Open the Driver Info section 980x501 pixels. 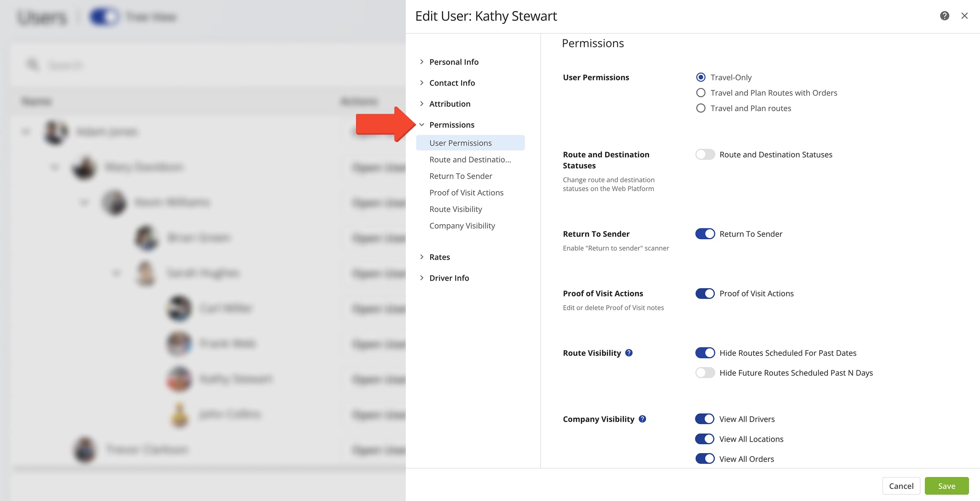click(449, 278)
